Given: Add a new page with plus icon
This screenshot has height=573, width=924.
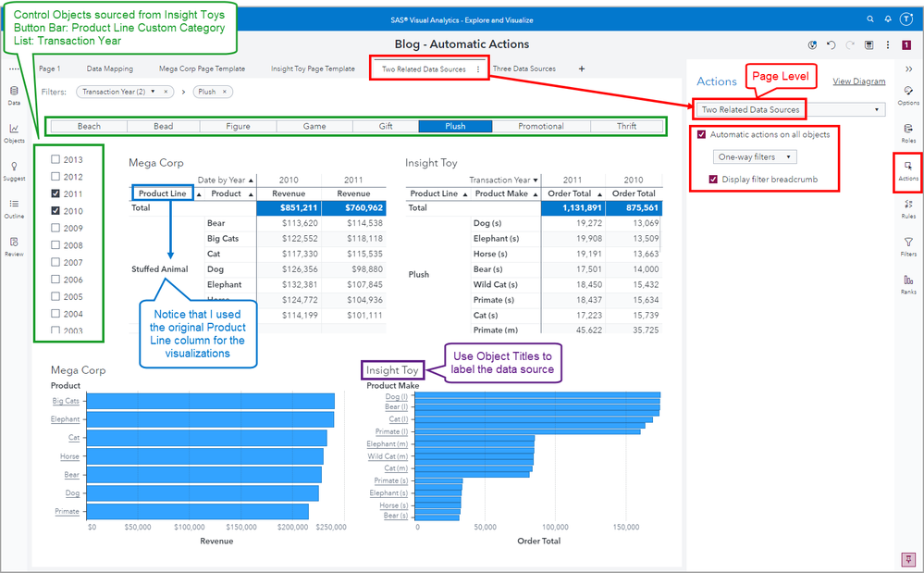Looking at the screenshot, I should pyautogui.click(x=582, y=69).
